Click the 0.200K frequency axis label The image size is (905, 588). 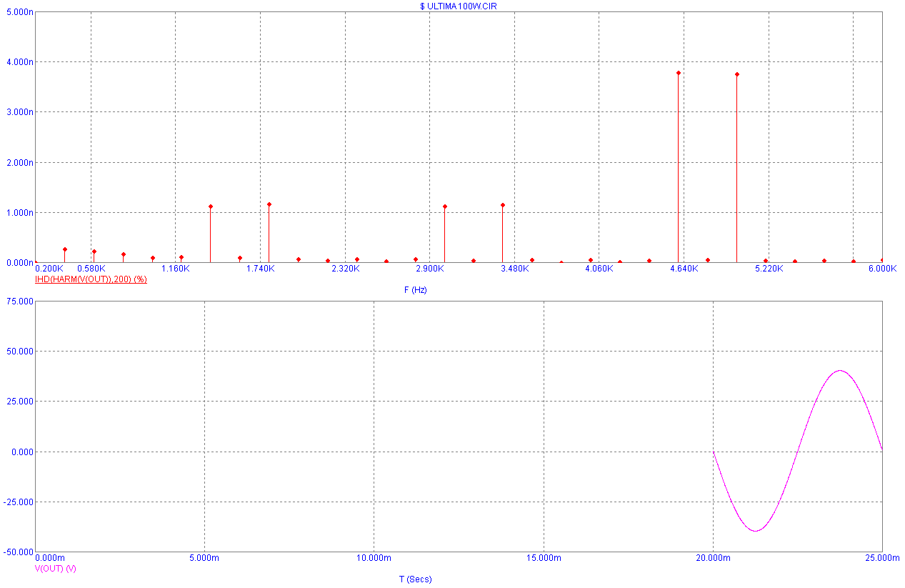49,269
